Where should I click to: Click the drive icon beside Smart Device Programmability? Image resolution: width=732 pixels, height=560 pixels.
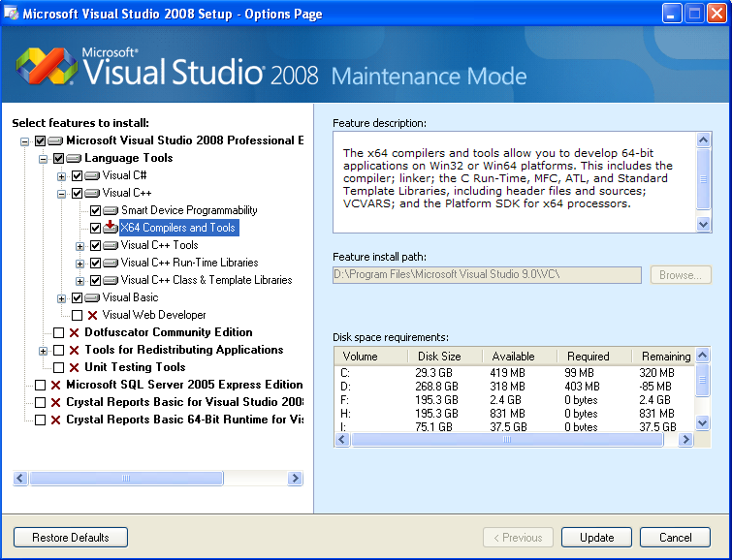111,210
